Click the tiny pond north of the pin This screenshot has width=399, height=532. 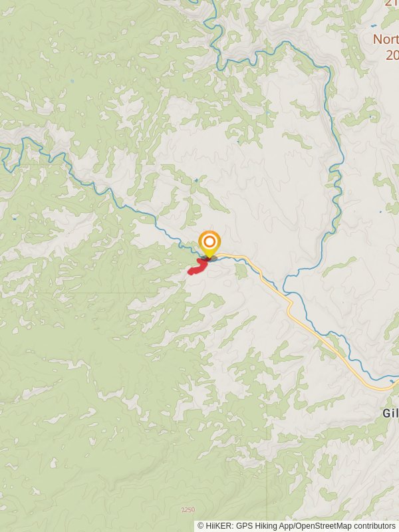point(196,180)
